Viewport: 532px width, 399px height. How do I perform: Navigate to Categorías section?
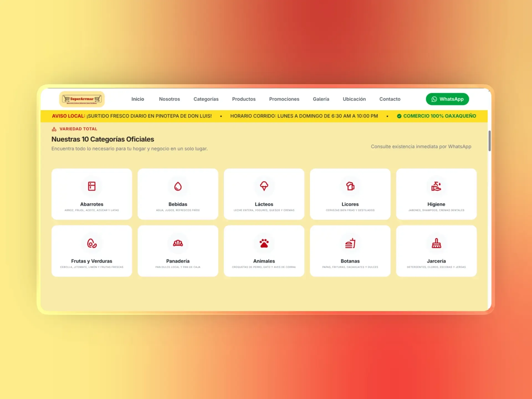tap(206, 99)
